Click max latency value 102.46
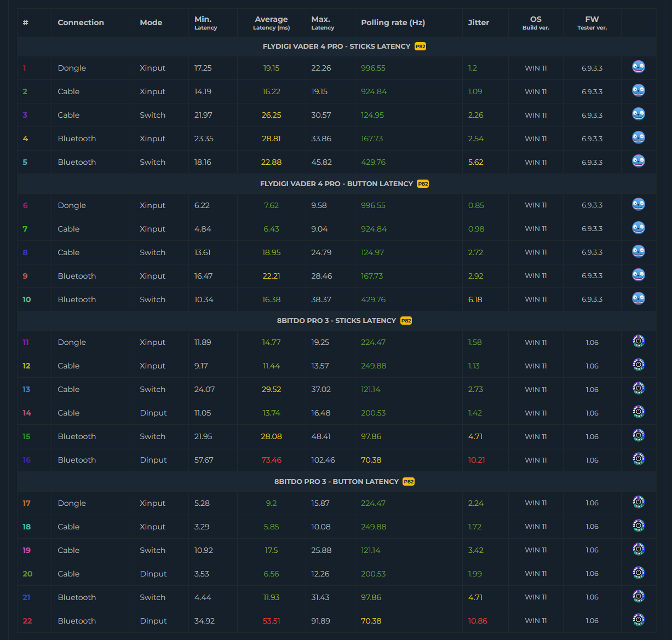Viewport: 672px width, 640px height. click(323, 460)
